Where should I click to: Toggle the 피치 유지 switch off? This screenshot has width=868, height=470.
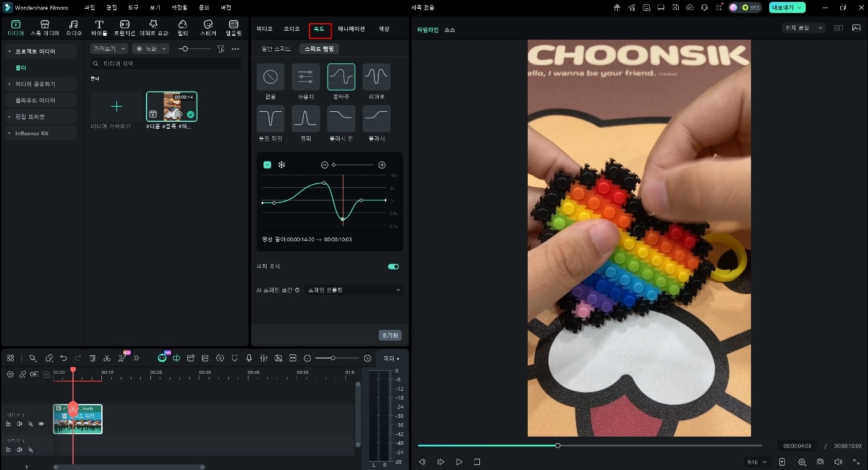click(x=393, y=266)
